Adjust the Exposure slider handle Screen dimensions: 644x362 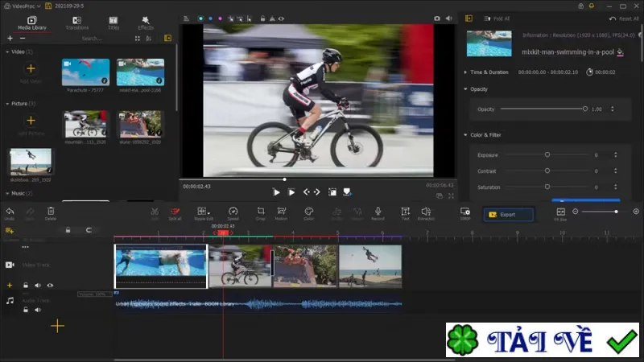(x=547, y=154)
